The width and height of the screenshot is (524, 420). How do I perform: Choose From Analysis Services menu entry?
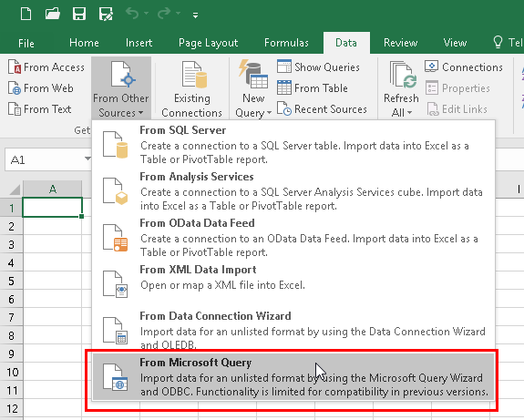tap(293, 190)
